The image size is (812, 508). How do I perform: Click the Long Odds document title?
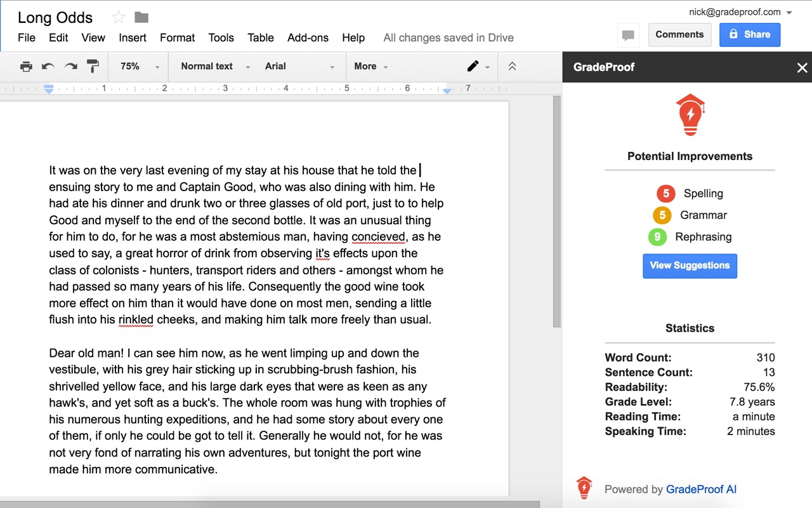[55, 18]
